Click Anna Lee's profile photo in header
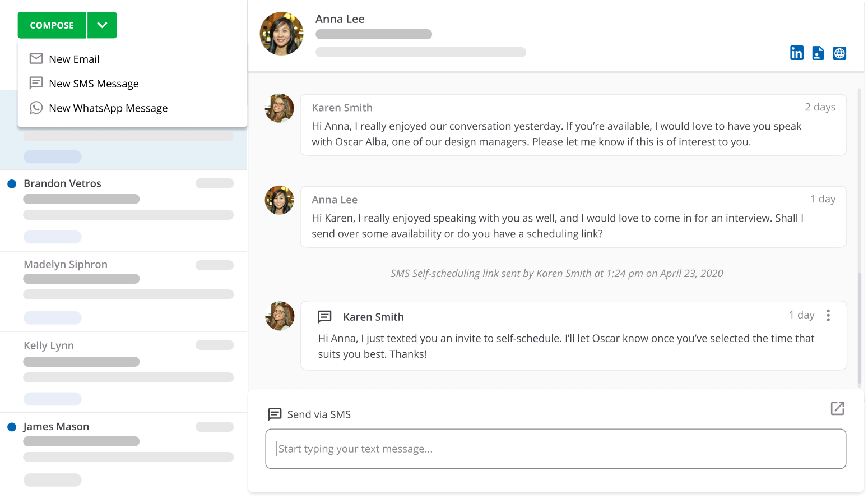Image resolution: width=868 pixels, height=498 pixels. [x=281, y=34]
